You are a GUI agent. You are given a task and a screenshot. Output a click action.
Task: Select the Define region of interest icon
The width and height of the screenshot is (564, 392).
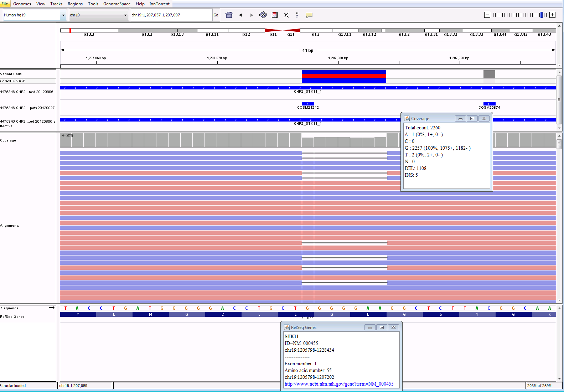tap(275, 15)
